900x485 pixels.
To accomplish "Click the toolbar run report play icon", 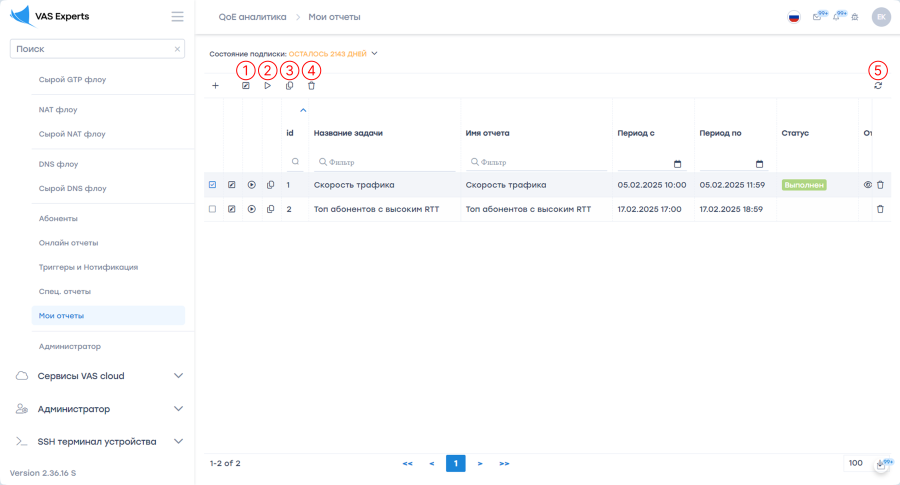I will (268, 86).
